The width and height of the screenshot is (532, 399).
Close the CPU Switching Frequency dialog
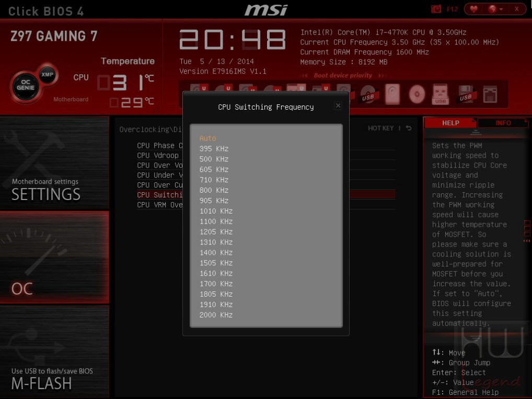(x=338, y=105)
